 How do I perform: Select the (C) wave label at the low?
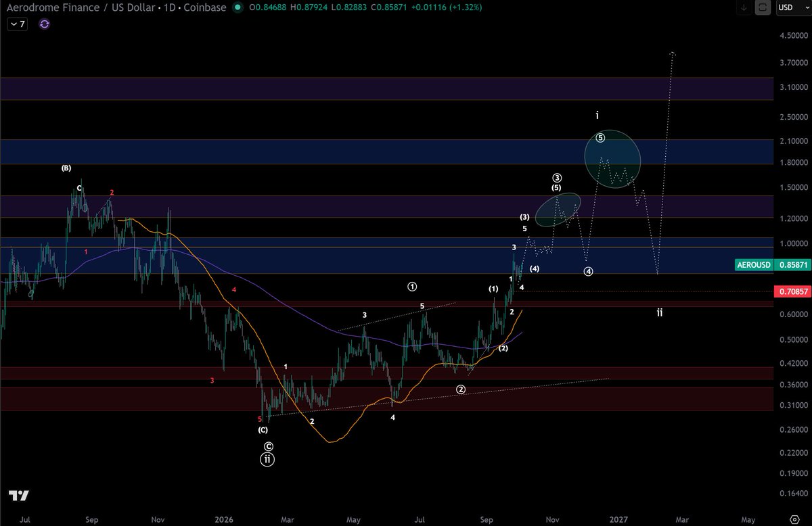coord(263,430)
